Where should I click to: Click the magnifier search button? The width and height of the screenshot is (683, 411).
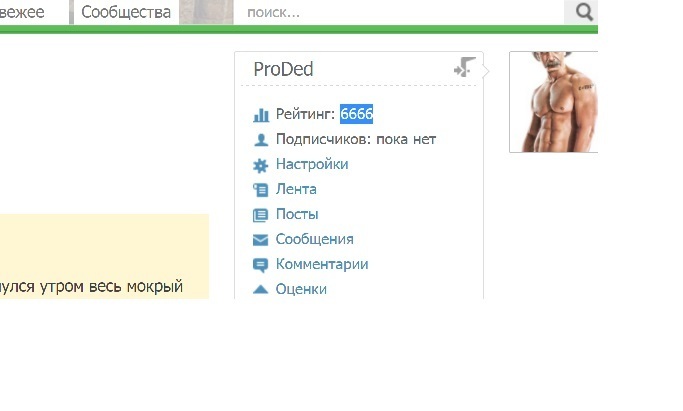[584, 13]
